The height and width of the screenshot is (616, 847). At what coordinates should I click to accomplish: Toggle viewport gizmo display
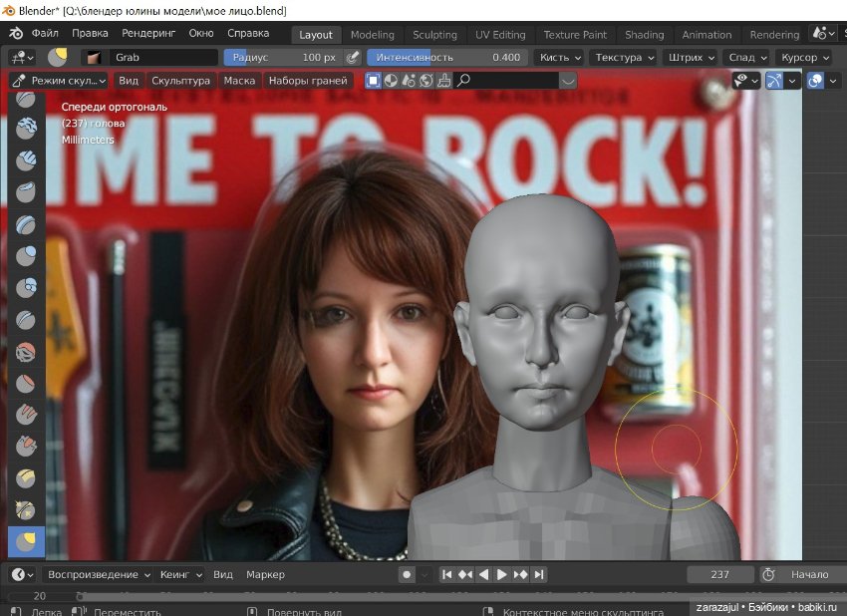click(774, 81)
